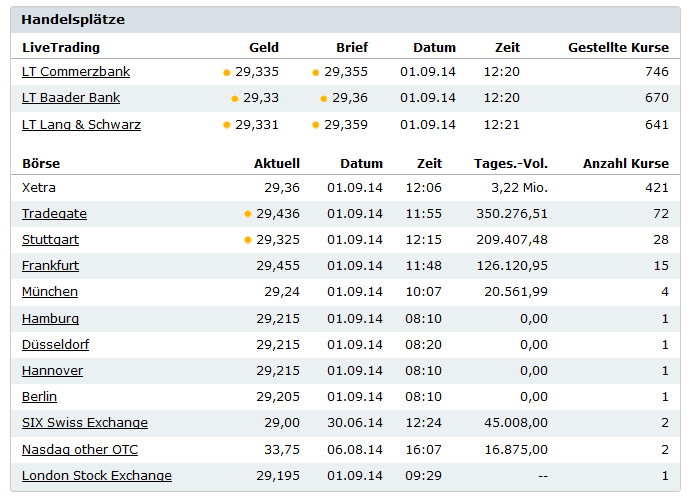Viewport: 689px width, 497px height.
Task: Open the Frankfurt exchange link
Action: coord(50,266)
